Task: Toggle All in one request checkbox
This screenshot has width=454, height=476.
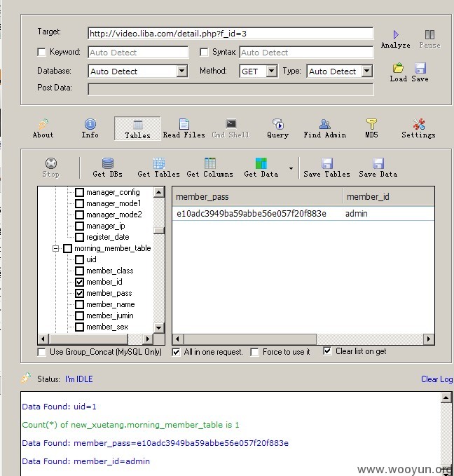Action: [x=176, y=352]
